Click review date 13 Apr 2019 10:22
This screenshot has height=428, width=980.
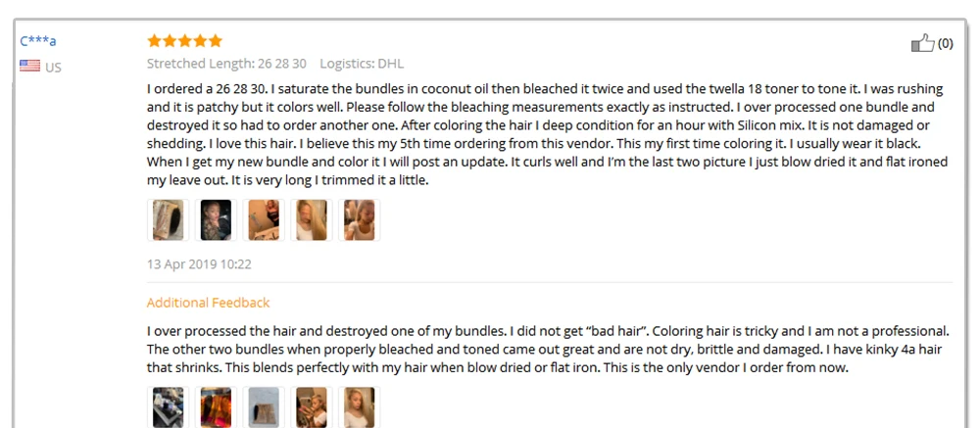[x=199, y=263]
